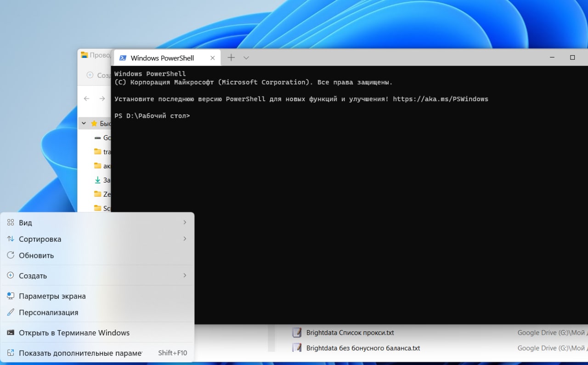Click Google Drive path of бонусного баланса row
This screenshot has width=588, height=365.
click(x=553, y=348)
